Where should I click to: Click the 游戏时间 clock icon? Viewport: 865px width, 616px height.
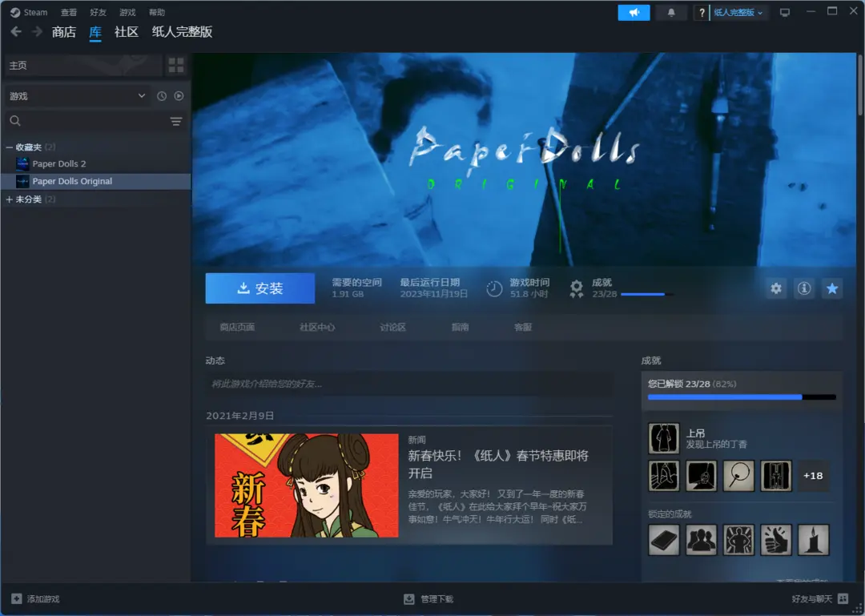point(494,288)
